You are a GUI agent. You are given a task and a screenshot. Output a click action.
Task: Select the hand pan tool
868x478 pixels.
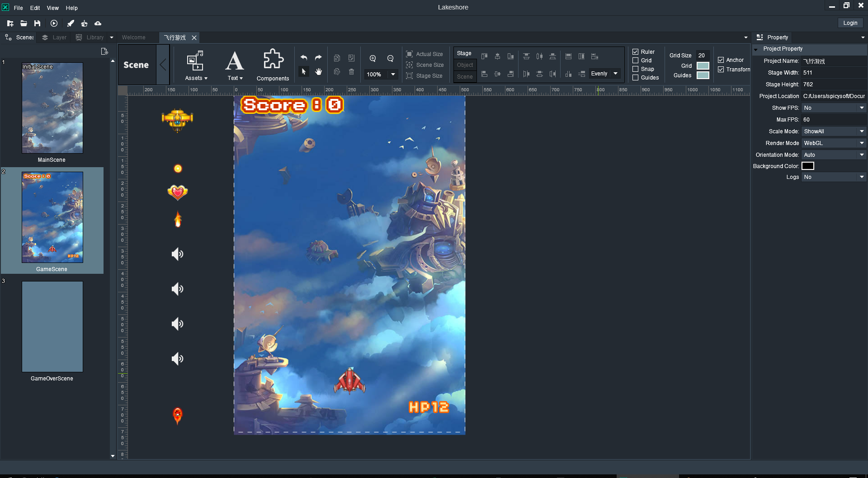tap(318, 71)
